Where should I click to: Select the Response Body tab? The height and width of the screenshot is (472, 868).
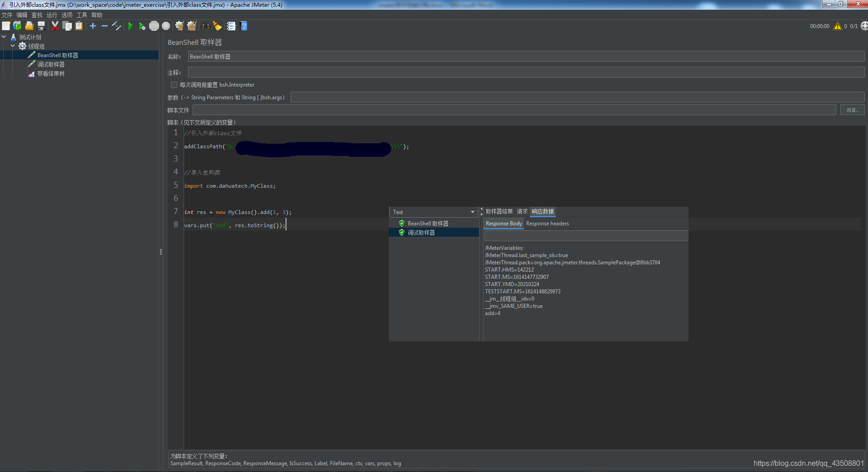[x=504, y=224]
